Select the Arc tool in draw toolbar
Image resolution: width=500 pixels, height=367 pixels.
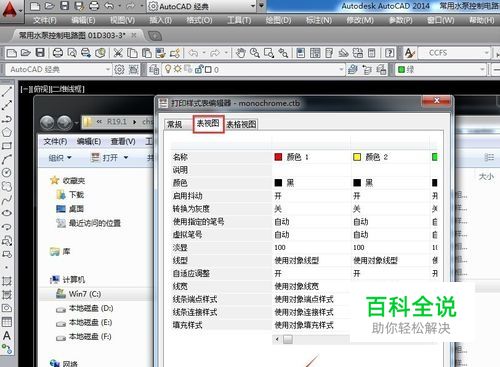(x=7, y=159)
